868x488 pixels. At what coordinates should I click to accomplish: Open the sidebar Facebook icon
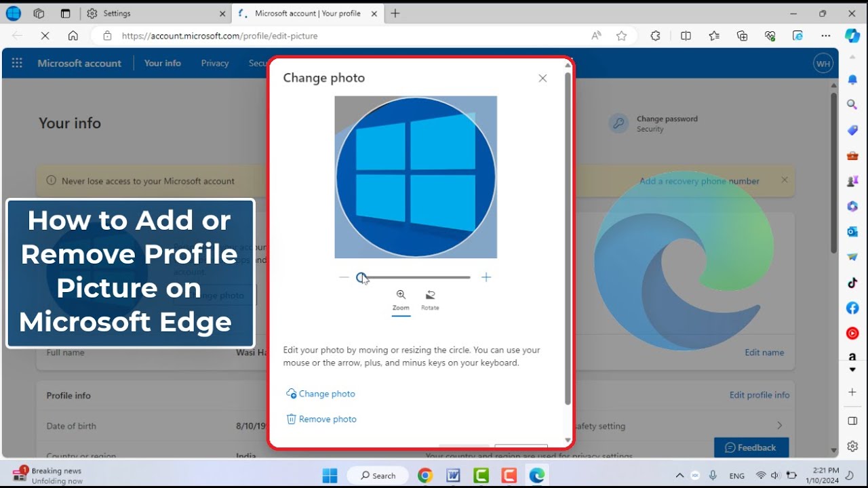pos(852,308)
